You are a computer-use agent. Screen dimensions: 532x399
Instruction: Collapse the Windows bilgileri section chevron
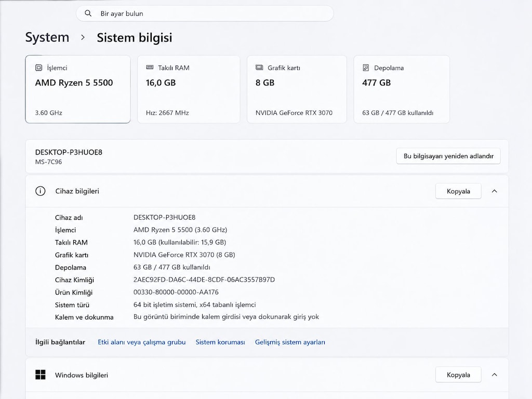tap(495, 375)
